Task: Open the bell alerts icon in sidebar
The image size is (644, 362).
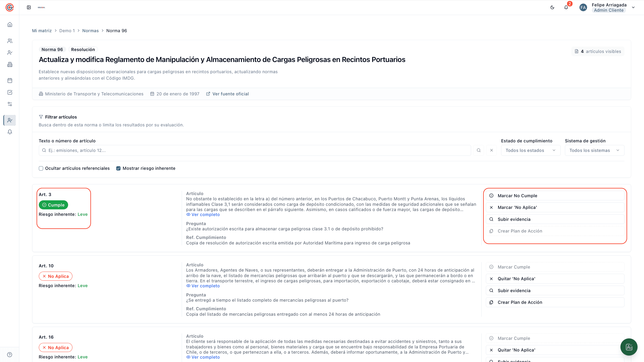Action: [10, 132]
